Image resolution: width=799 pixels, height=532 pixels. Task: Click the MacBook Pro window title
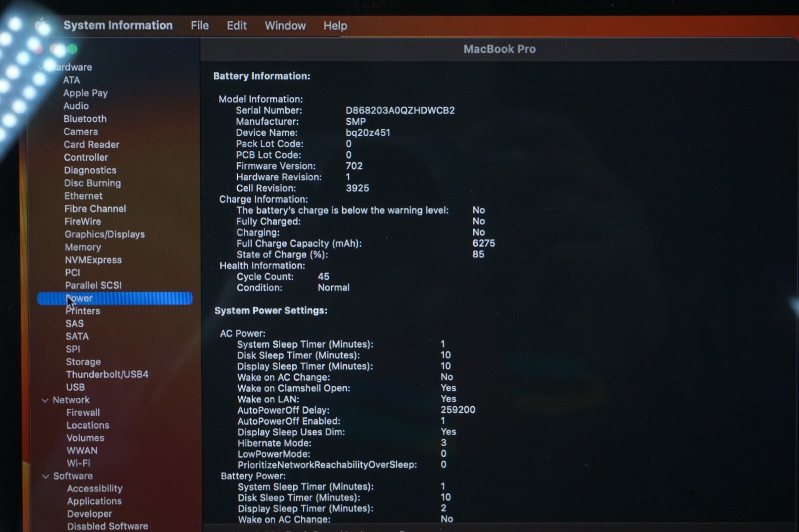click(499, 49)
